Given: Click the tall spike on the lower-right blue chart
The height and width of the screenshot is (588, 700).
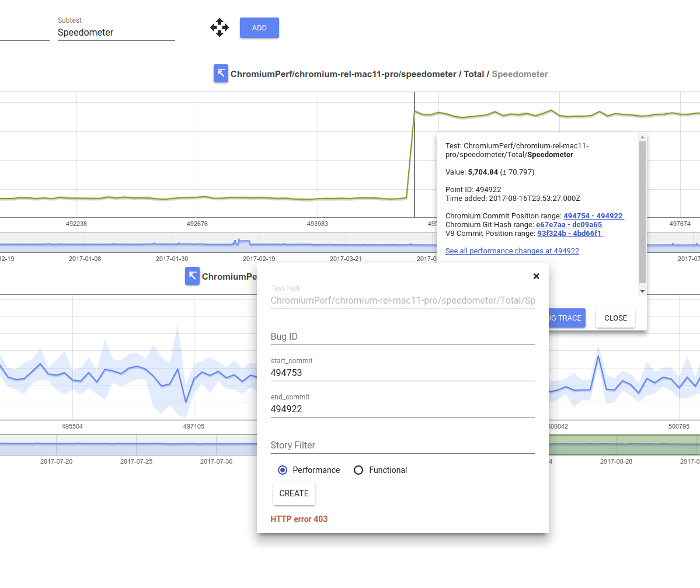Looking at the screenshot, I should click(x=598, y=357).
